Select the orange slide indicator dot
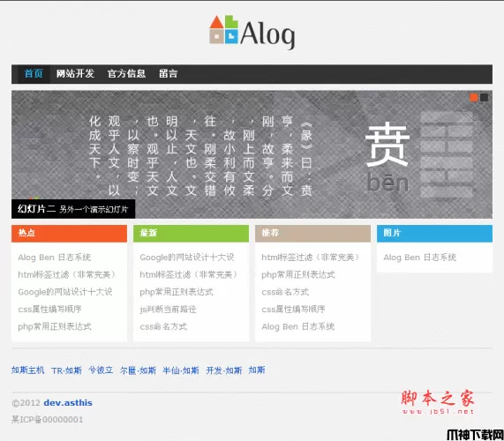The height and width of the screenshot is (441, 504). coord(473,97)
